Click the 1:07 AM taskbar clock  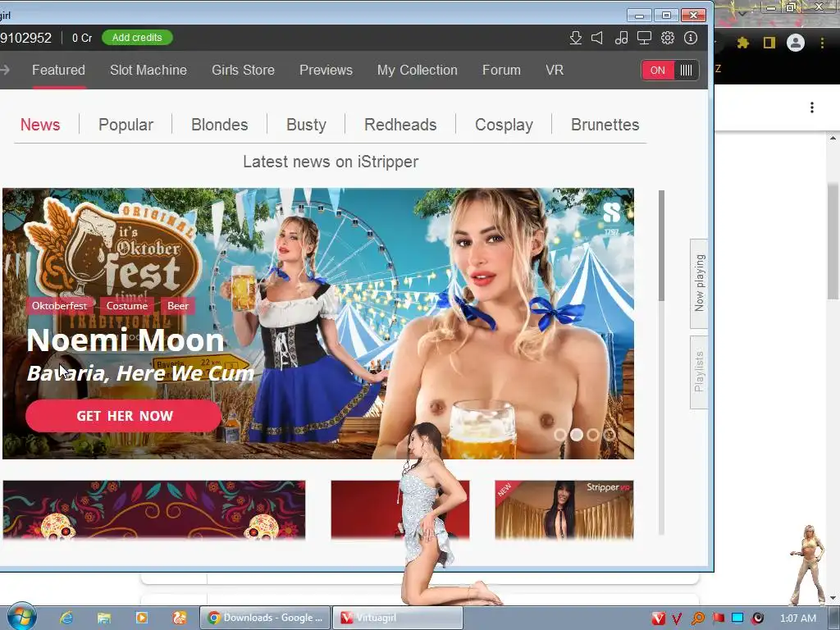[797, 619]
